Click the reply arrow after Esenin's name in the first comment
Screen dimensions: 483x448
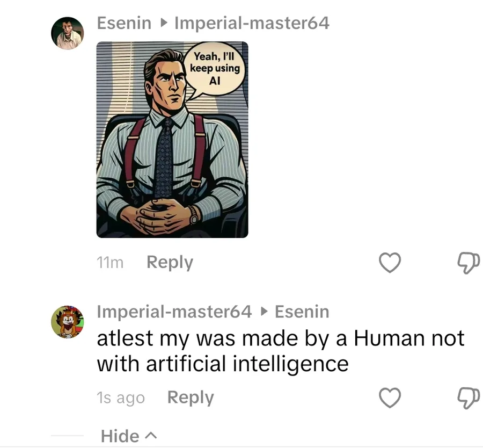[x=164, y=23]
